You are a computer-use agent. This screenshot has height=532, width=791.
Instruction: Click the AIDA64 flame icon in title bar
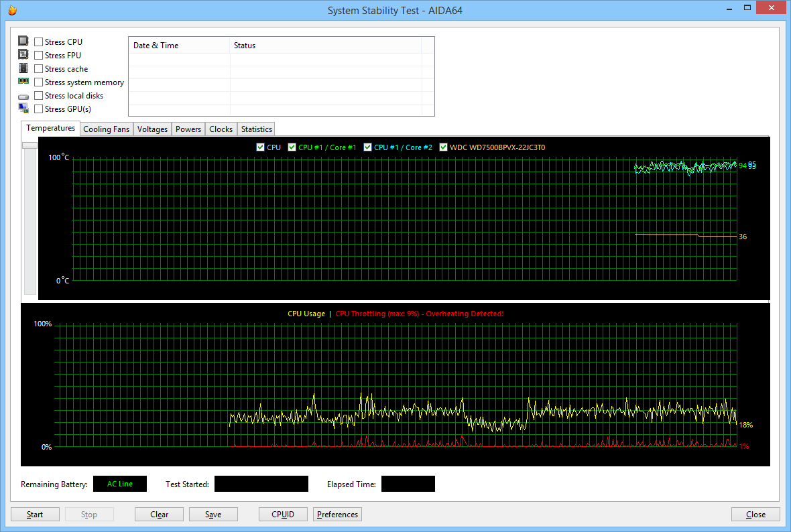click(x=12, y=10)
